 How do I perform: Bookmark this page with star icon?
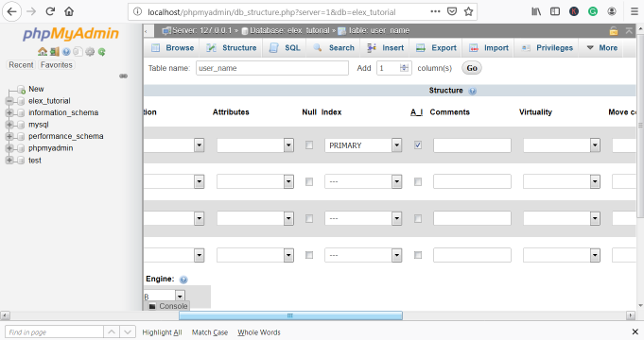[469, 11]
